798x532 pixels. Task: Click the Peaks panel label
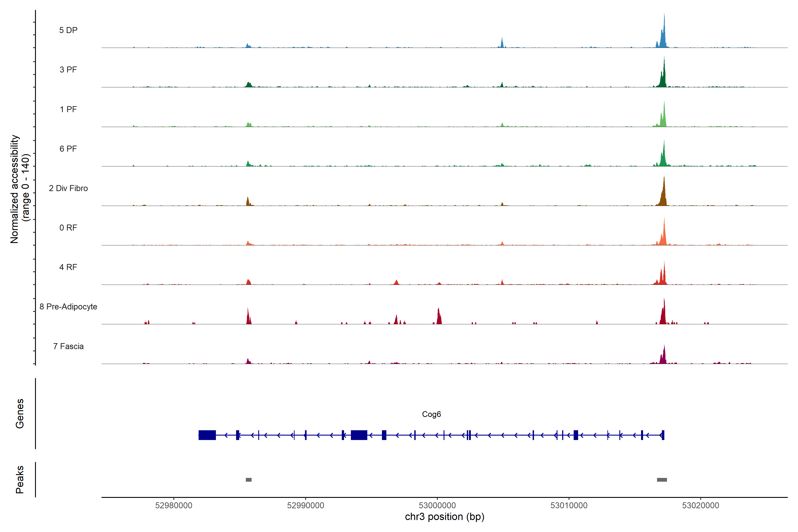point(20,479)
